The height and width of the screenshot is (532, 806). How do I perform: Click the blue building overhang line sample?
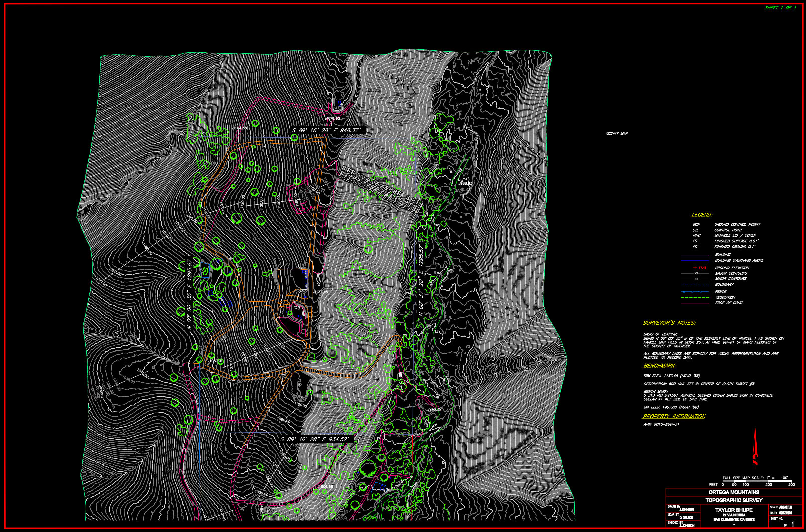tap(695, 261)
